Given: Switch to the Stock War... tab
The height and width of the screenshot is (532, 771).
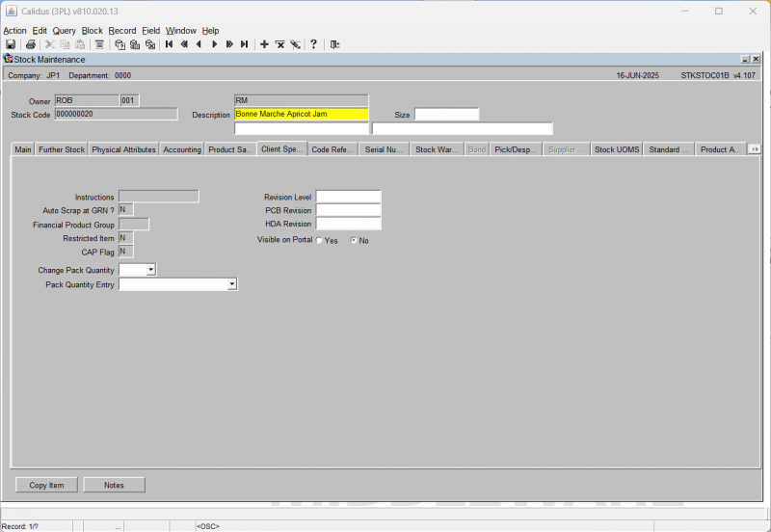Looking at the screenshot, I should (437, 149).
